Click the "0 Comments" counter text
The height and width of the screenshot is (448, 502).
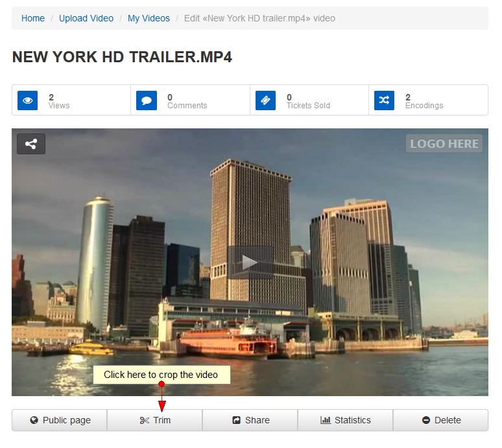click(x=187, y=101)
